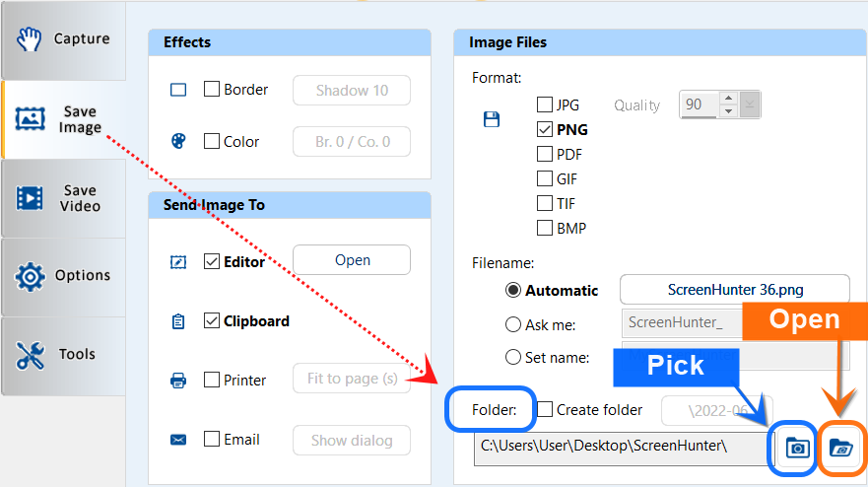Uncheck the Clipboard option
868x487 pixels.
(x=212, y=321)
